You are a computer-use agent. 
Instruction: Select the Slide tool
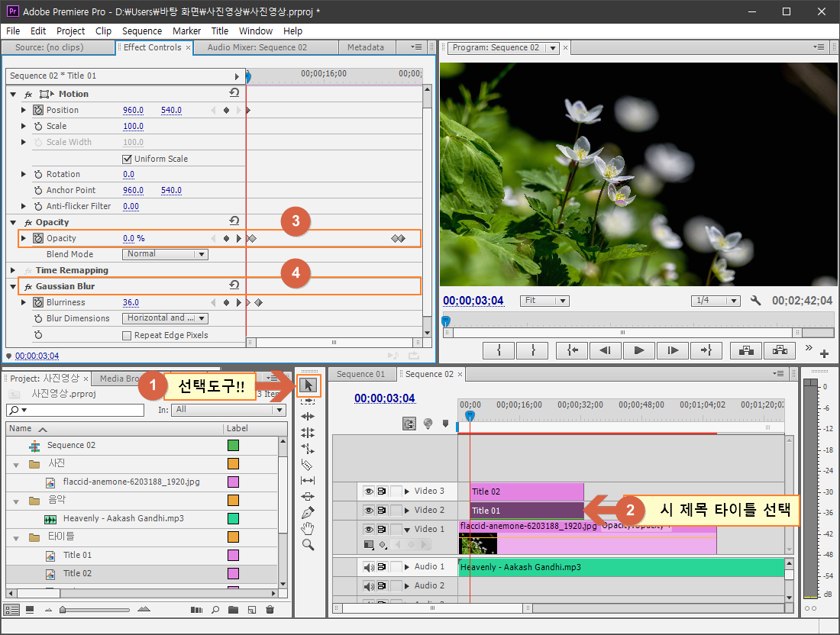[x=308, y=497]
